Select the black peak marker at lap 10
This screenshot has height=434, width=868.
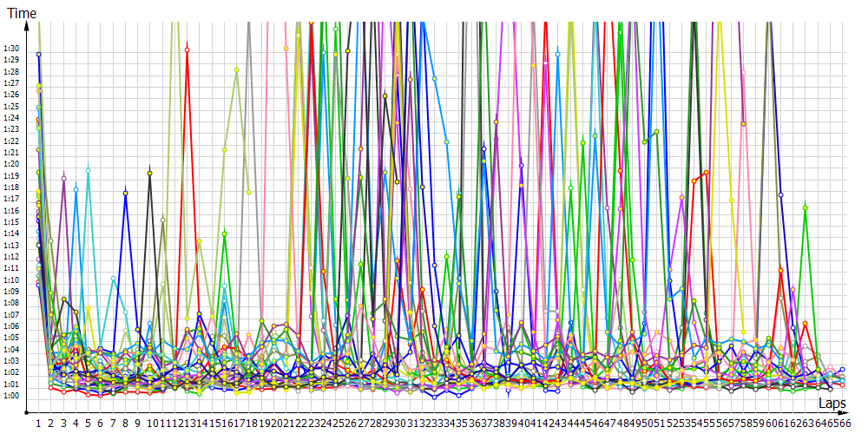(150, 174)
